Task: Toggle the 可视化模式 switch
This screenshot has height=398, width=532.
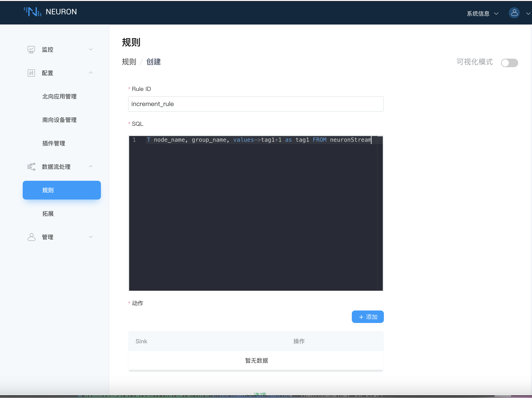Action: point(509,63)
